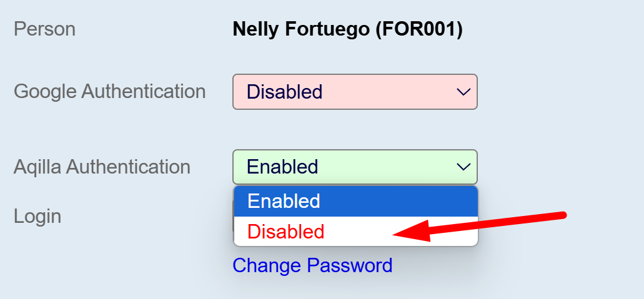Collapse the Aqilla Authentication dropdown
644x299 pixels.
[x=354, y=167]
